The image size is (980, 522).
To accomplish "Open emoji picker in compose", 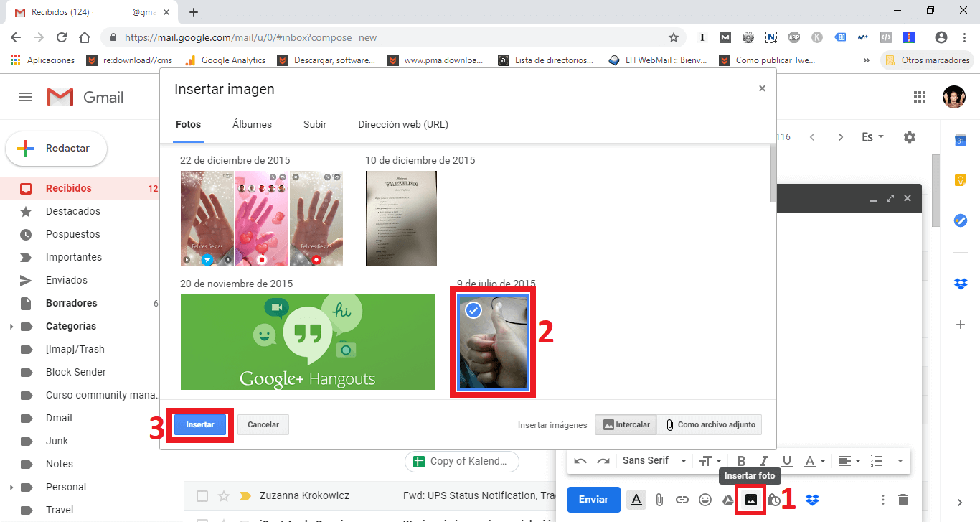I will (705, 500).
